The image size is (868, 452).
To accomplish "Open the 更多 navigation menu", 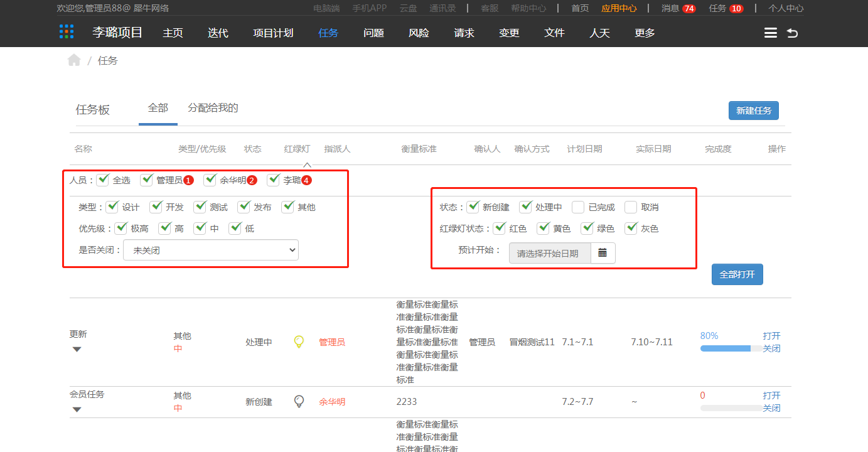I will click(x=645, y=33).
